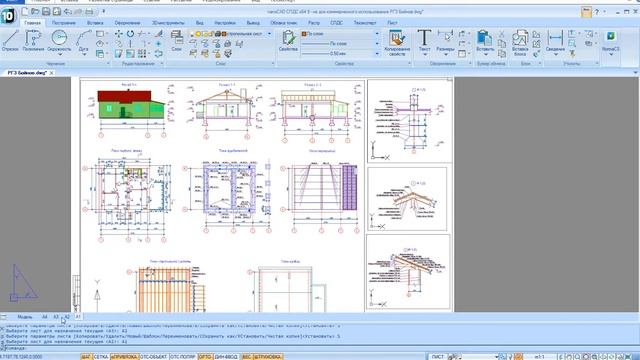Select the Окружность (circle) tool

click(59, 40)
